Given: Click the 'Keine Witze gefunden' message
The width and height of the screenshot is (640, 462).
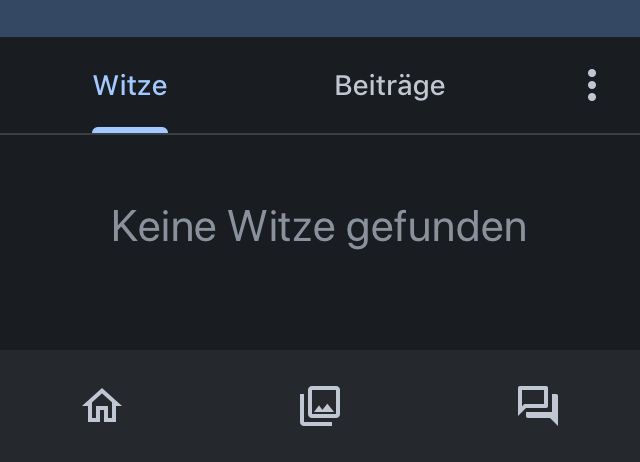Looking at the screenshot, I should (319, 227).
